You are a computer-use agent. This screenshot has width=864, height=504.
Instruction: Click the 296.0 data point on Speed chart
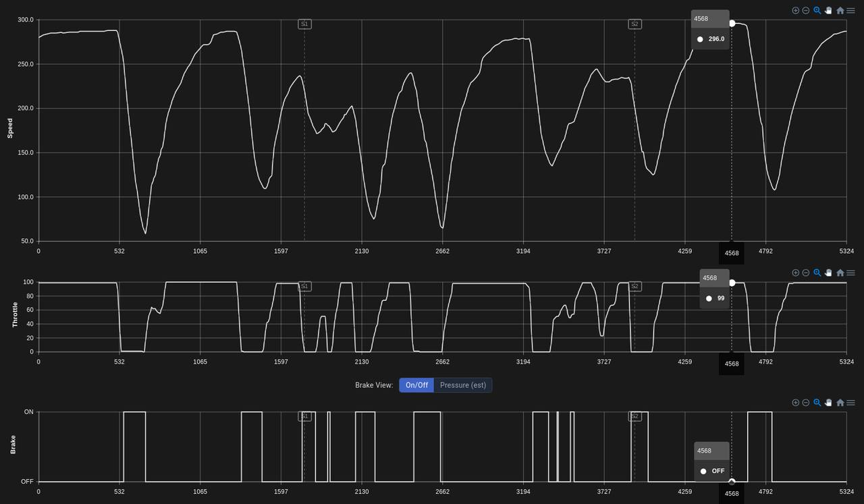[732, 23]
